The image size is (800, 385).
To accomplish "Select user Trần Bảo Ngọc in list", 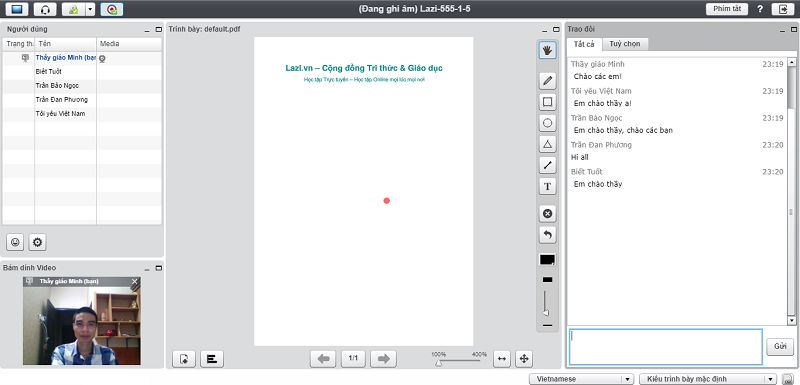I will pos(82,86).
